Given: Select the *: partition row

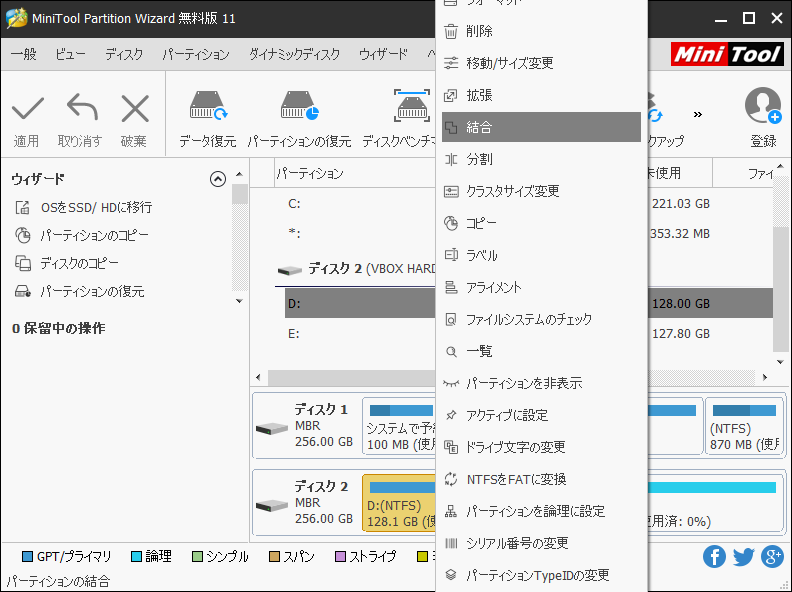Looking at the screenshot, I should [360, 233].
